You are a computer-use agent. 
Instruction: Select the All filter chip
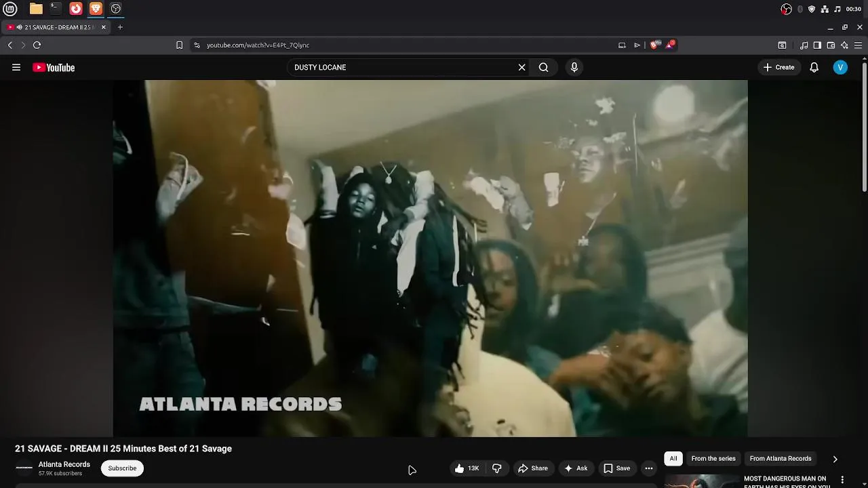[x=673, y=459]
